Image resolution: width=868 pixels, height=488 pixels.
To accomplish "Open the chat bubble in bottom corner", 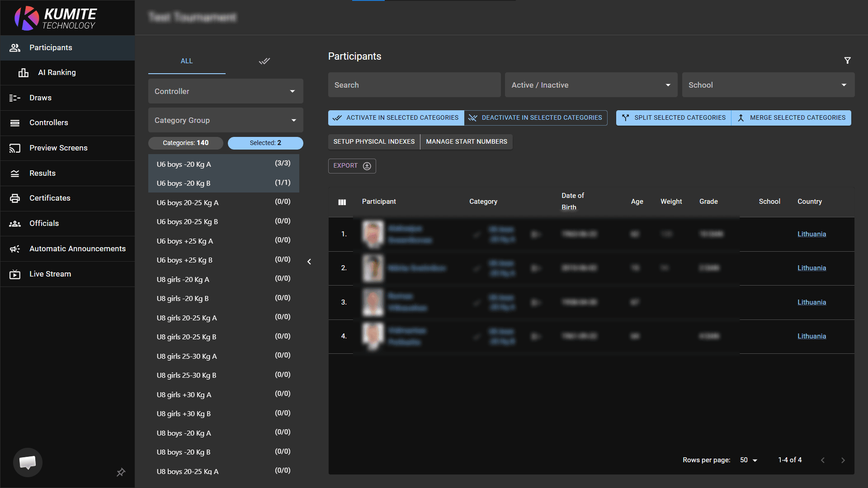I will (28, 462).
